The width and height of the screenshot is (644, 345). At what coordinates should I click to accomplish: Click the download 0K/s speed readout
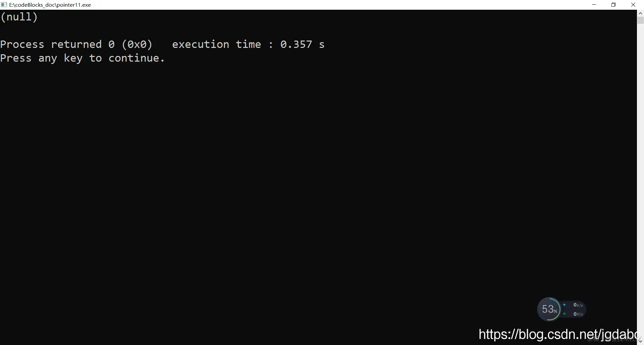578,314
